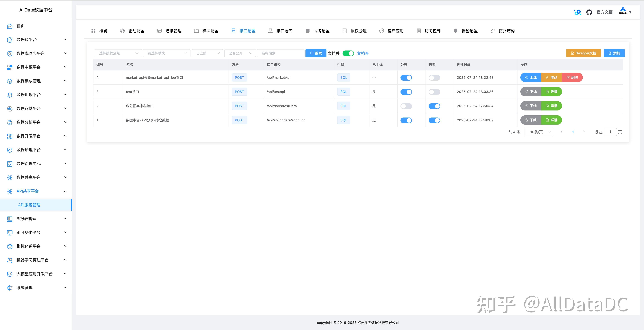The height and width of the screenshot is (330, 644).
Task: Toggle the 文档开 documentation switch off
Action: click(348, 53)
